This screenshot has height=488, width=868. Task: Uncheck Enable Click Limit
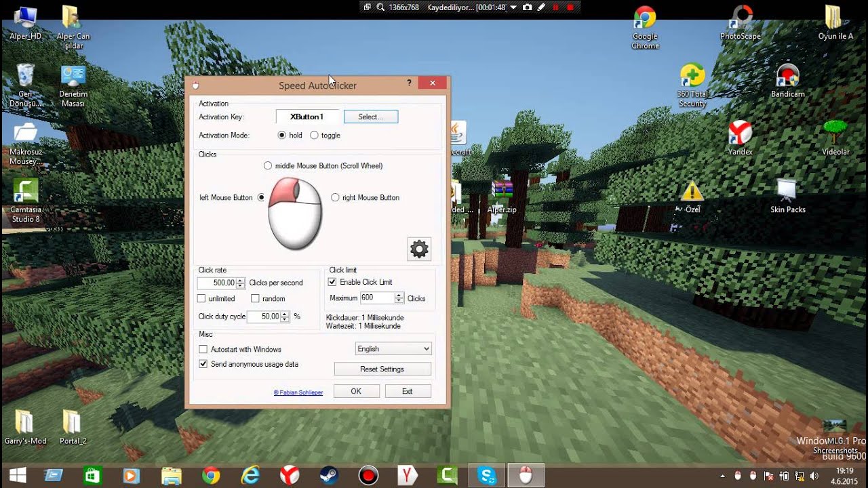pos(332,282)
